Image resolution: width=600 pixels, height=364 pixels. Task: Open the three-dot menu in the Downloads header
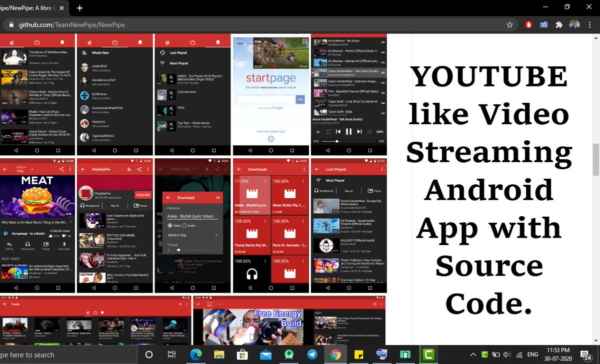coord(304,170)
